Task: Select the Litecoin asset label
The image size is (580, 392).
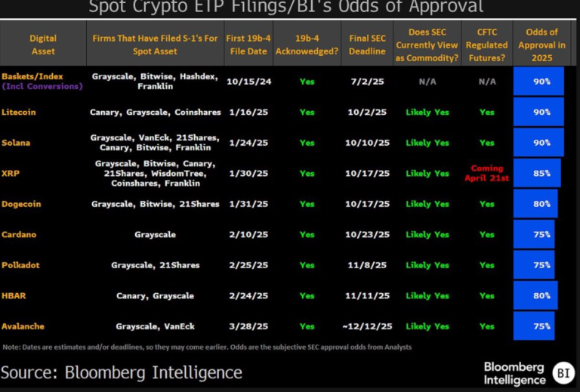Action: point(18,112)
